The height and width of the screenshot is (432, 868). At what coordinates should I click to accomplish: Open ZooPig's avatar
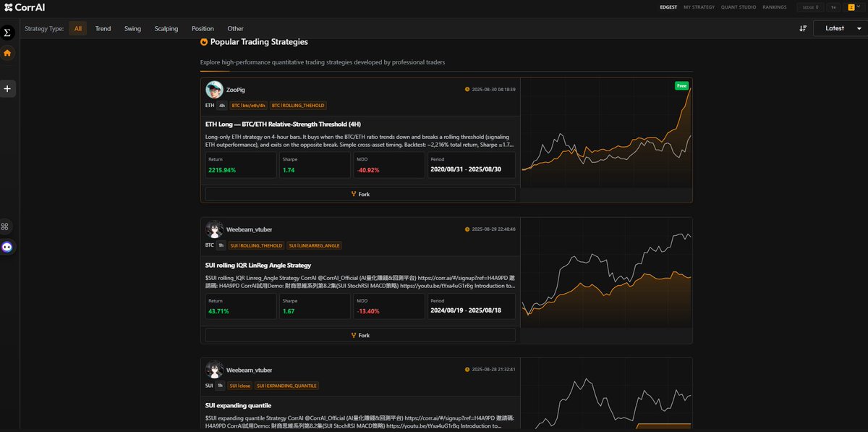coord(214,90)
